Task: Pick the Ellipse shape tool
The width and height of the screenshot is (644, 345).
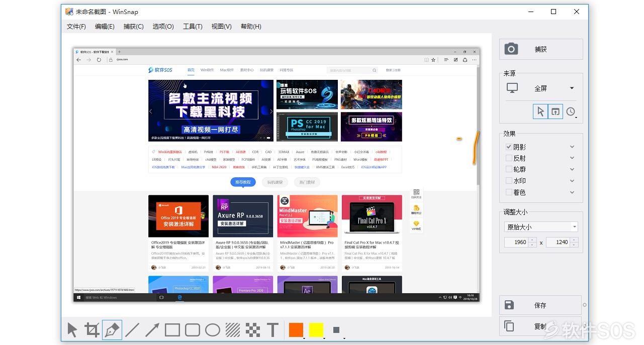Action: click(x=213, y=330)
